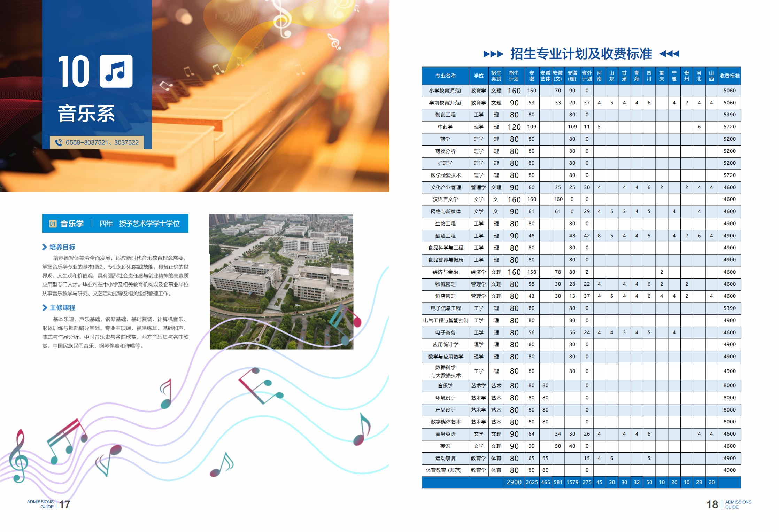Click the 数学与应用数学 row name
The height and width of the screenshot is (532, 779).
coord(445,357)
